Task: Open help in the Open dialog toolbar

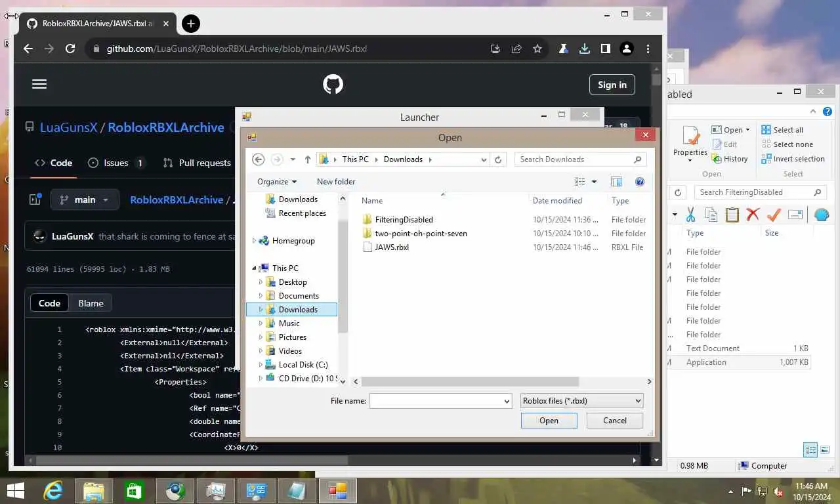Action: tap(640, 182)
